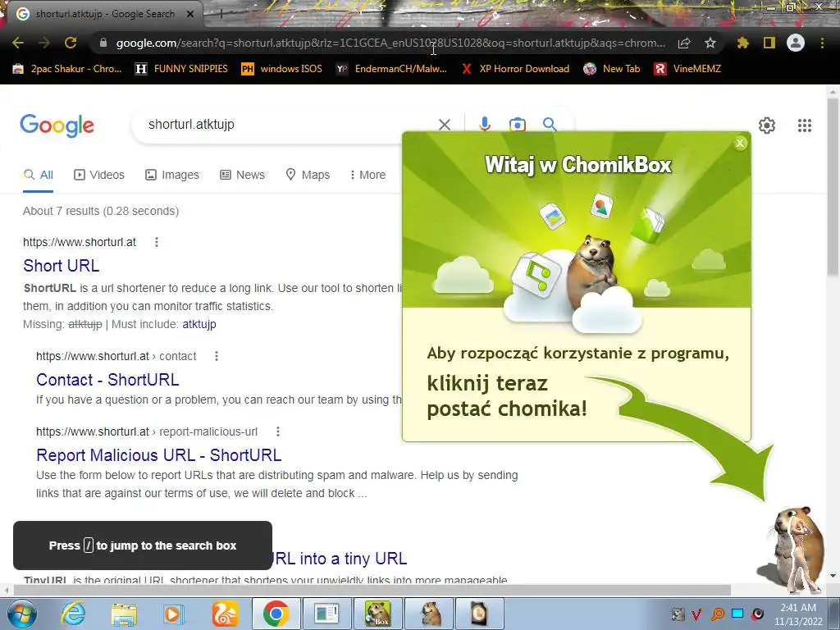Viewport: 840px width, 630px height.
Task: Switch to Videos results tab
Action: pos(99,175)
